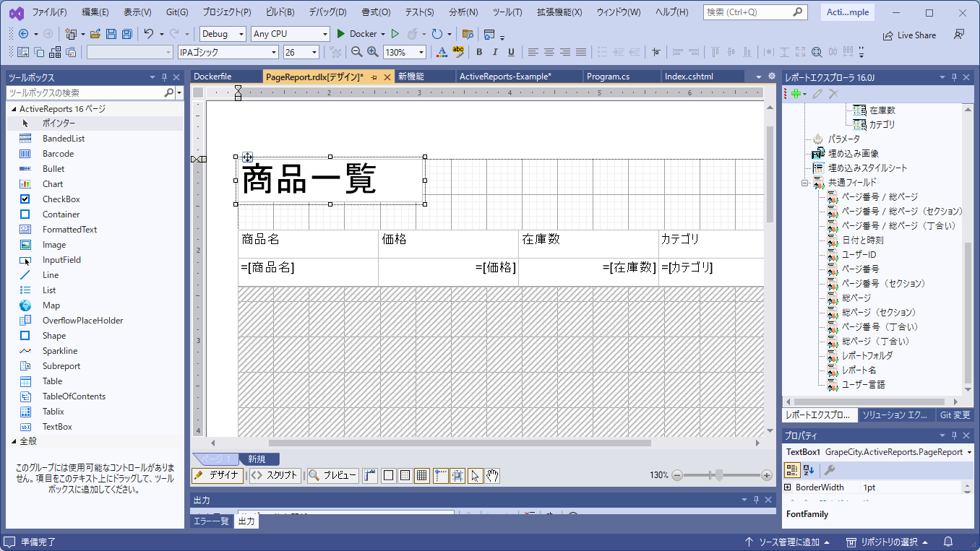Pick the Chart control from toolbox
980x551 pixels.
(52, 184)
